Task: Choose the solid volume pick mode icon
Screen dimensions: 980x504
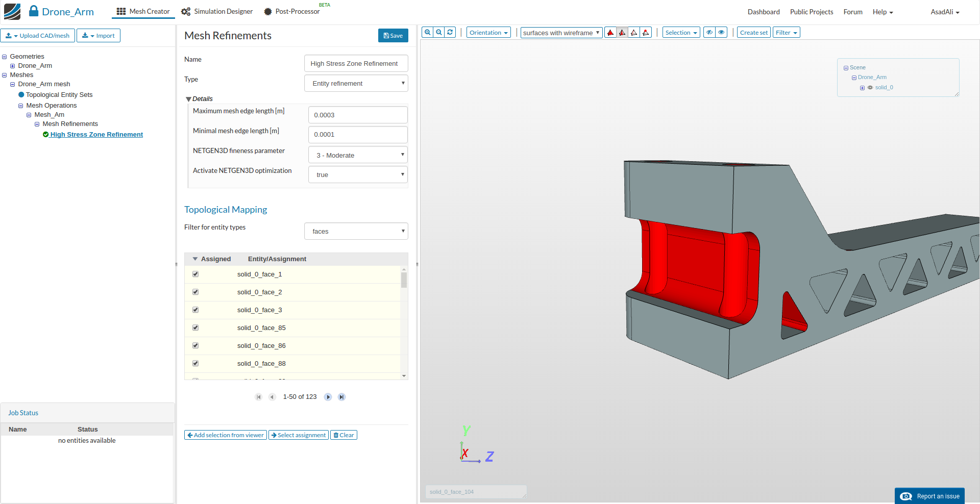Action: tap(610, 33)
